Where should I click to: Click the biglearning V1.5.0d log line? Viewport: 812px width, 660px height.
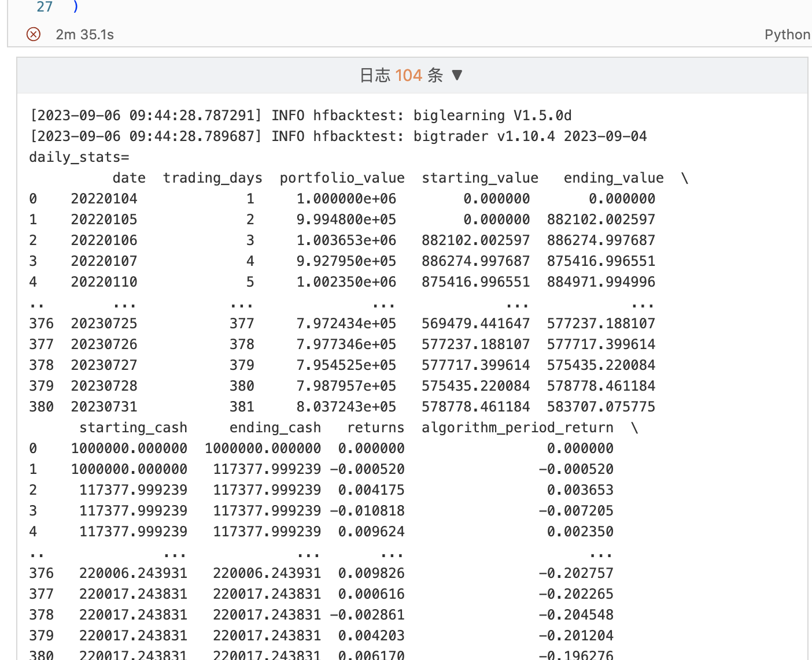[x=300, y=116]
